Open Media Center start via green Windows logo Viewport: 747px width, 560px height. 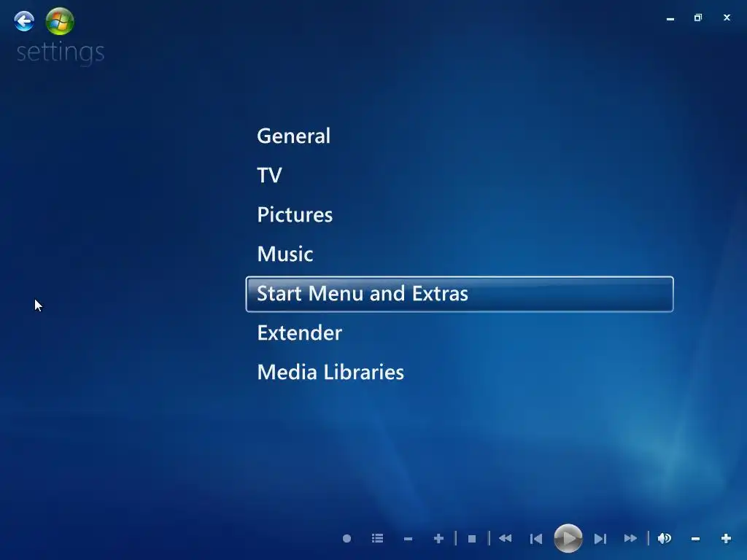coord(60,21)
